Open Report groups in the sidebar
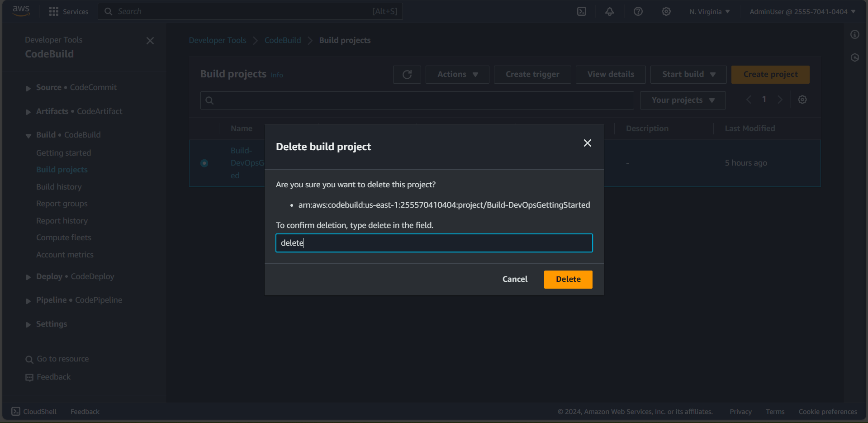 click(x=62, y=204)
